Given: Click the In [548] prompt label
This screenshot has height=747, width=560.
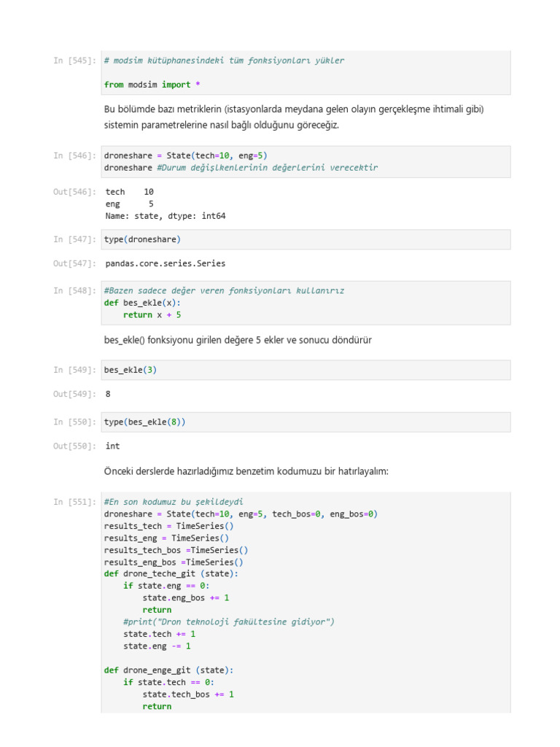Looking at the screenshot, I should [74, 290].
